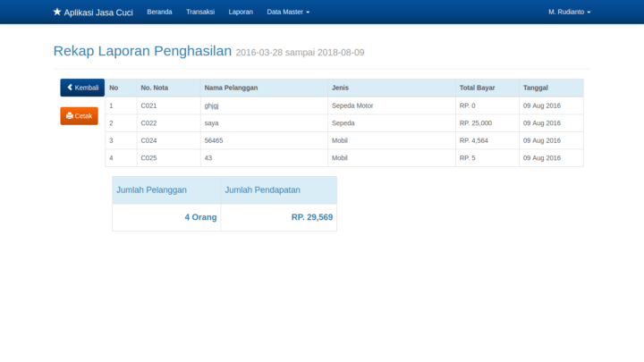Open the Transaksi menu item
This screenshot has width=644, height=362.
click(x=200, y=13)
